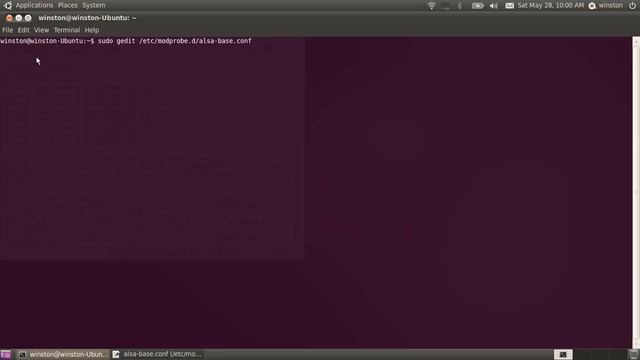Open the sound volume indicator
Screen dimensions: 640x360
coord(493,6)
